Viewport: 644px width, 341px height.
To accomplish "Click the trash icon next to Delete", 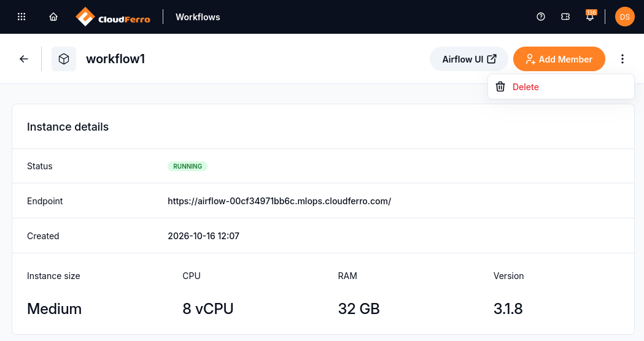I will (x=500, y=86).
